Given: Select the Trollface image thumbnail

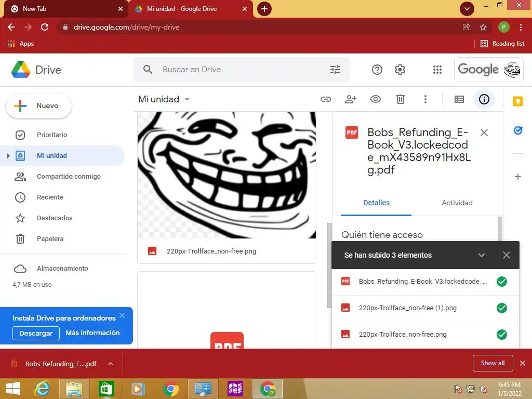Looking at the screenshot, I should coord(227,175).
